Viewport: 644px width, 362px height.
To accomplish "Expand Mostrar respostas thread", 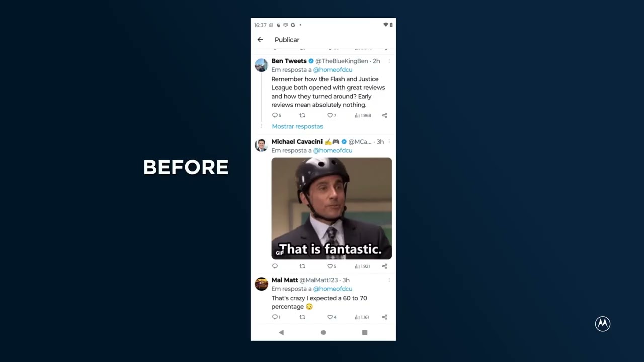I will pos(297,126).
